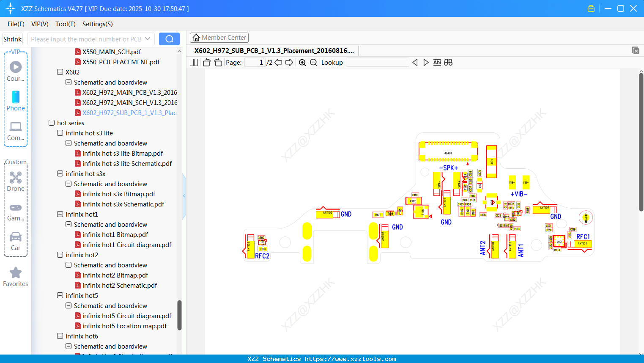The height and width of the screenshot is (363, 644).
Task: Click the blue search button
Action: pyautogui.click(x=169, y=39)
